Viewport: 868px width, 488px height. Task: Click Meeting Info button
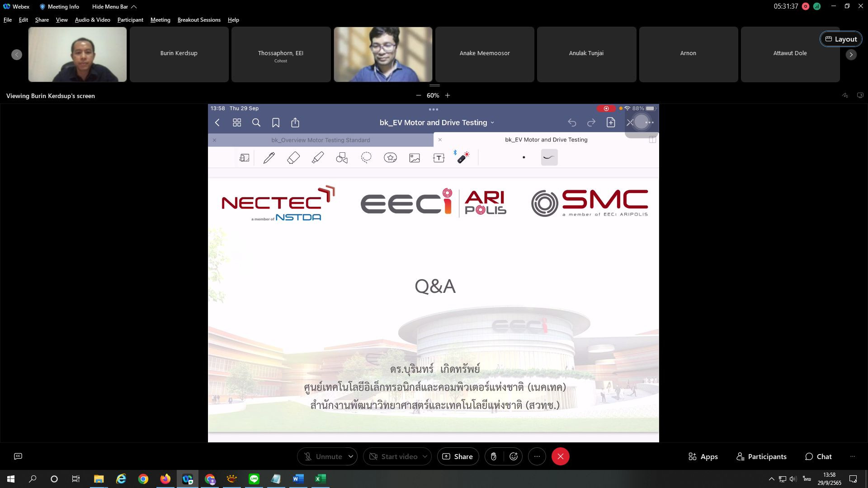point(59,7)
